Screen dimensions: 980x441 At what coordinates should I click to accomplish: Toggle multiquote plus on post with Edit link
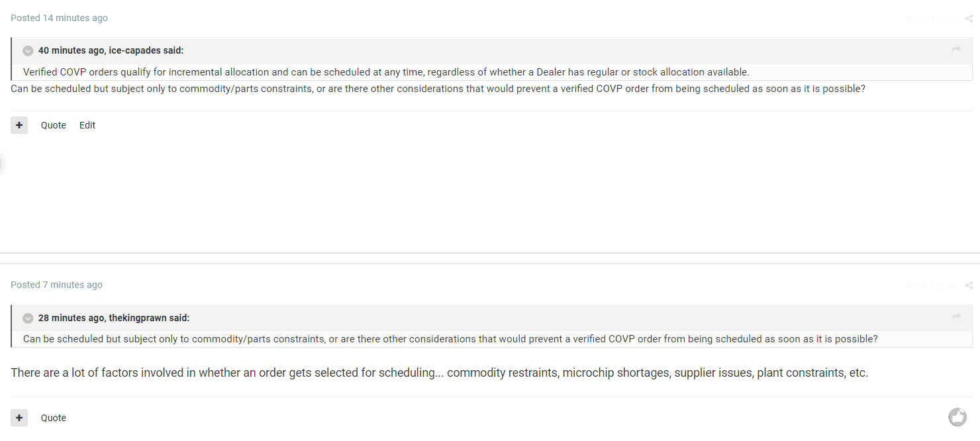pyautogui.click(x=19, y=125)
